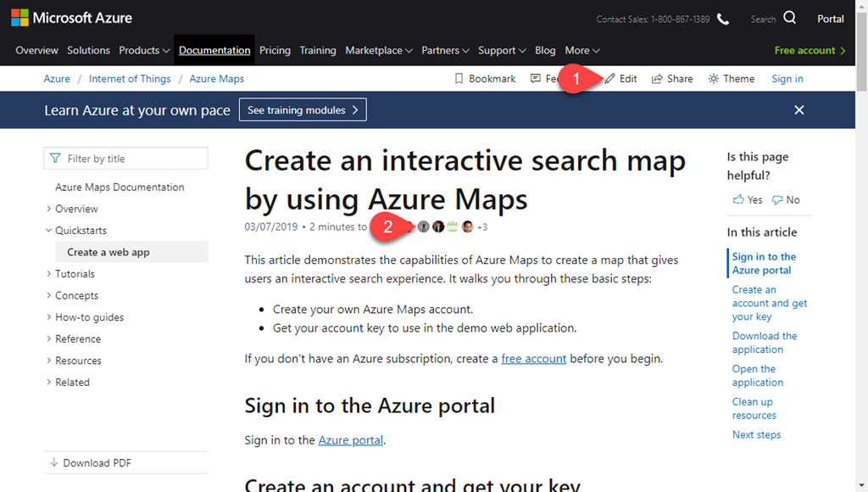Show the +3 additional contributors
Image resolution: width=868 pixels, height=492 pixels.
(x=482, y=227)
